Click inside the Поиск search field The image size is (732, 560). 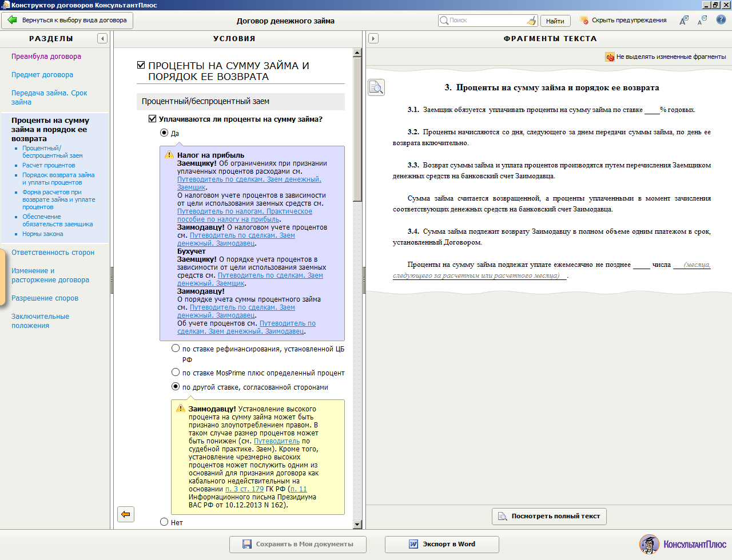(487, 21)
